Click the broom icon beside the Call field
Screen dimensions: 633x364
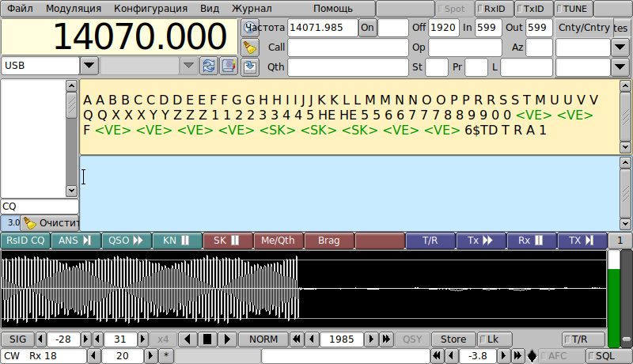(250, 47)
